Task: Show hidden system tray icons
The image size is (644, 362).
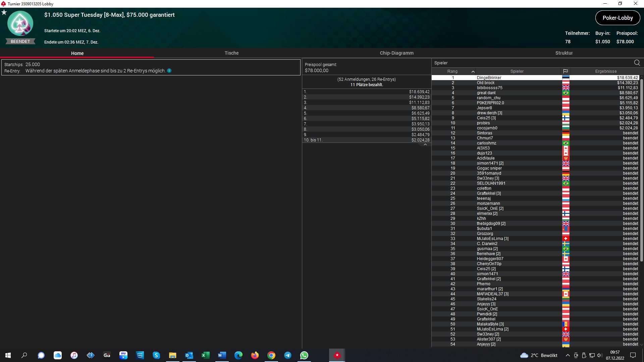Action: tap(568, 355)
